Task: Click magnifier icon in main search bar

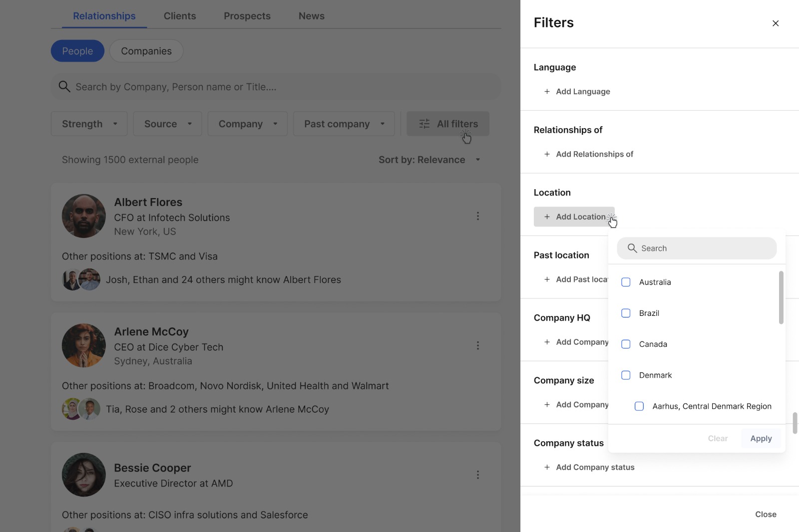Action: pos(64,87)
